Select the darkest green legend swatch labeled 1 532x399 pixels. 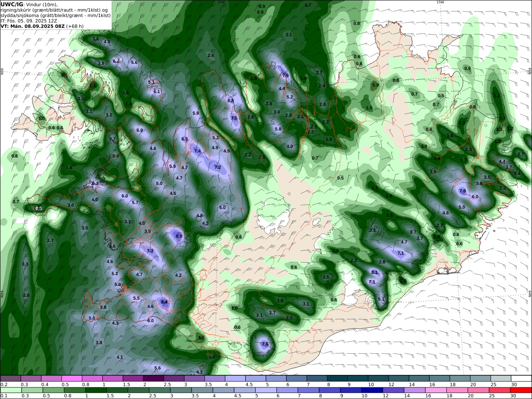click(x=96, y=390)
